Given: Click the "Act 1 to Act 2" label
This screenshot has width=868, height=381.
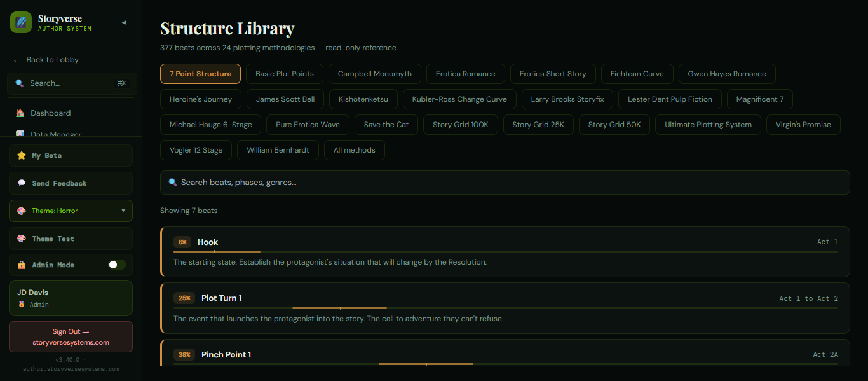Looking at the screenshot, I should click(x=809, y=298).
